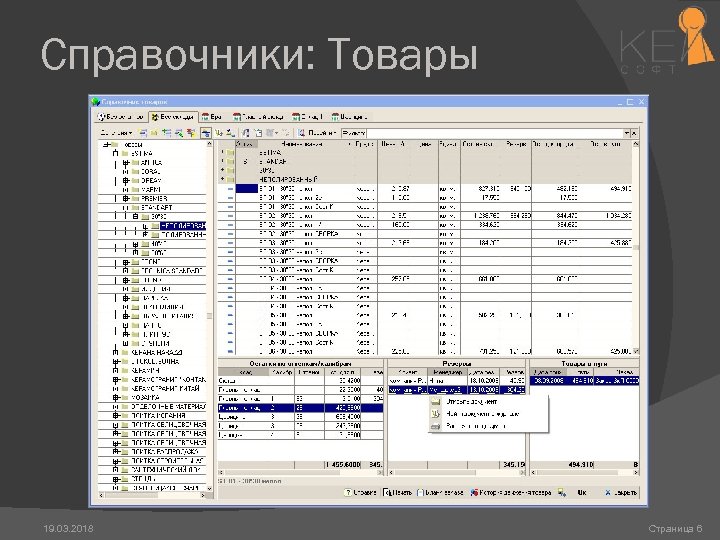
Task: Click the 08.09.2008 date cell
Action: coord(548,381)
